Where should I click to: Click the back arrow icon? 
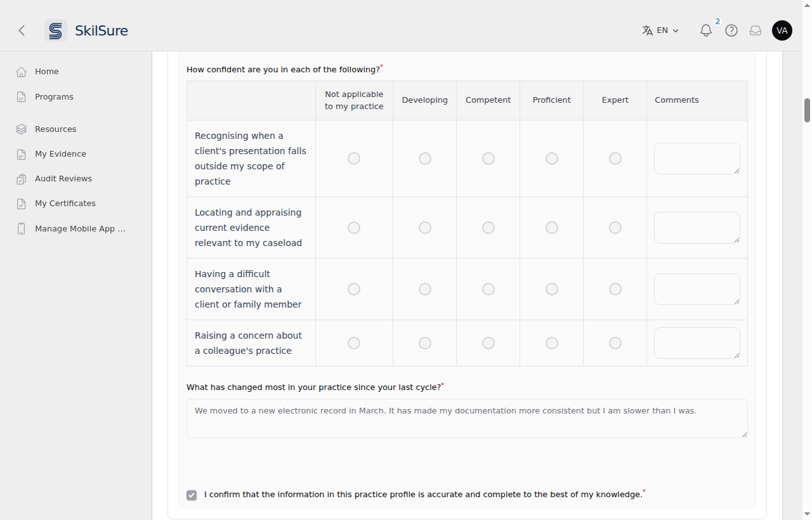coord(22,30)
